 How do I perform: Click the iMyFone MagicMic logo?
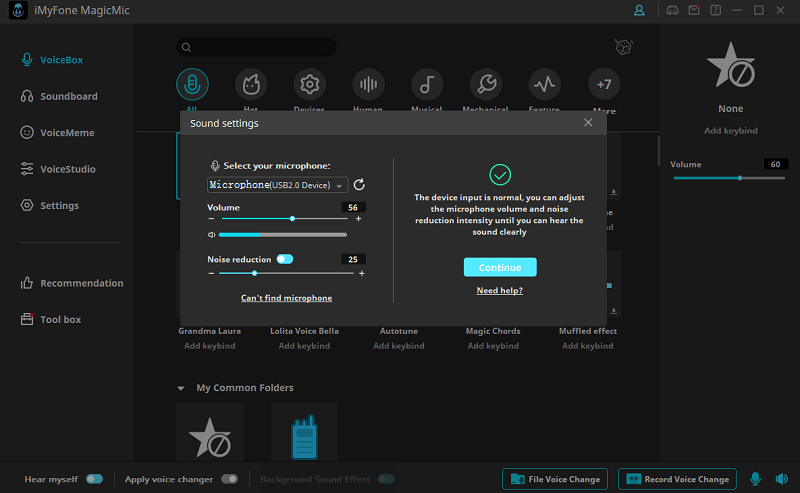pyautogui.click(x=18, y=10)
